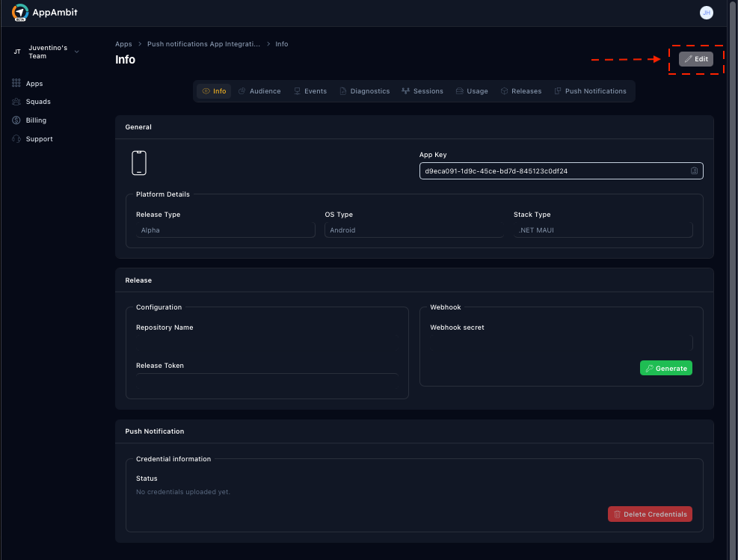
Task: Open the Release Type Alpha field
Action: pyautogui.click(x=225, y=230)
